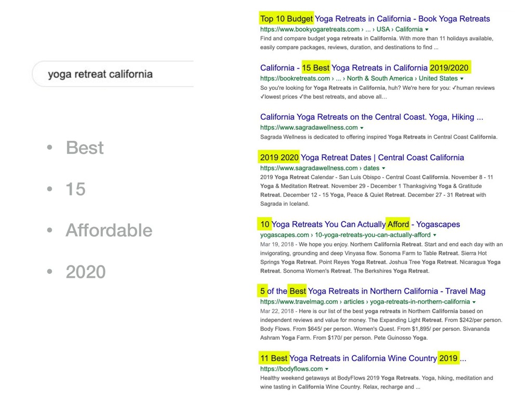Click snippet 'Healthy weekend getaways at BodyFlows'
This screenshot has height=399, width=532.
click(x=377, y=382)
